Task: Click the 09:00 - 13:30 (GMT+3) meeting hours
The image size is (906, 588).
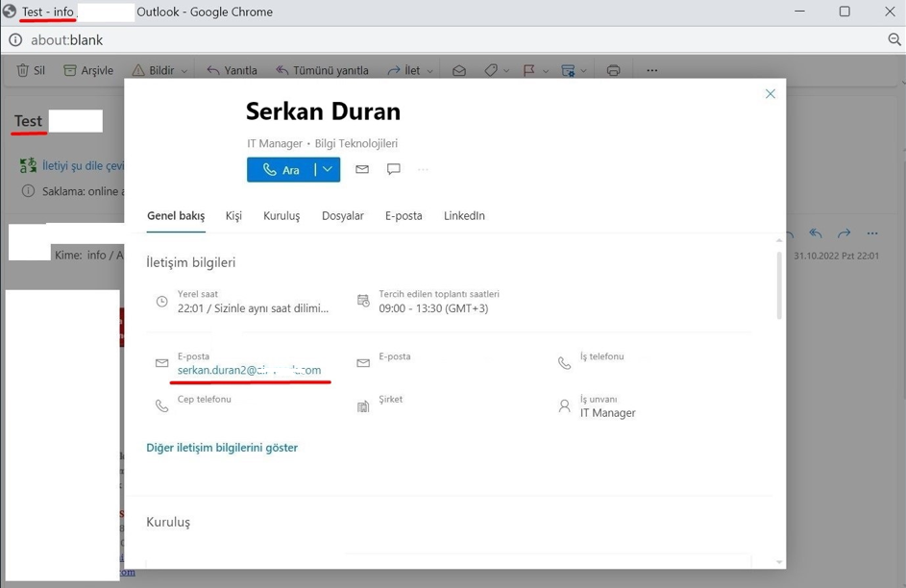Action: tap(433, 308)
